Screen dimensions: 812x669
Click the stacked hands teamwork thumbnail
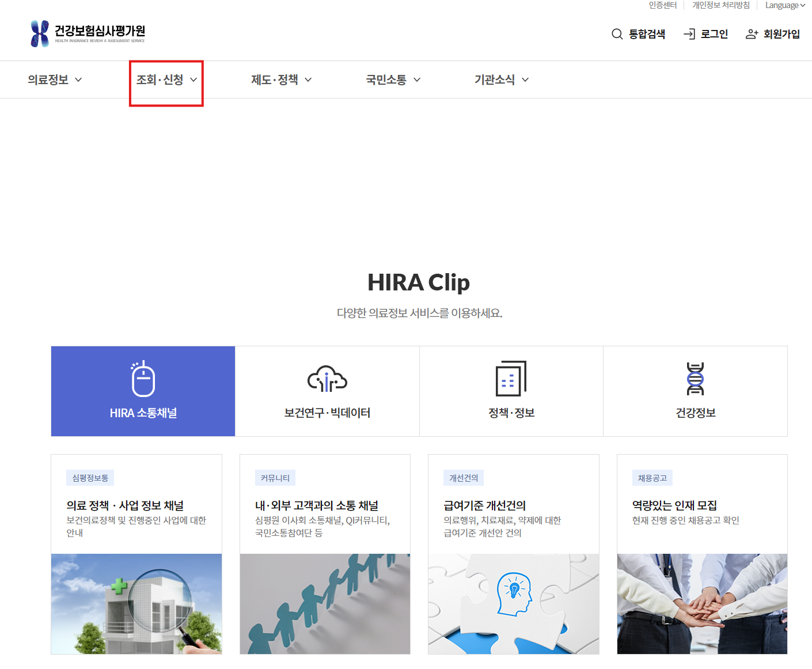[702, 604]
